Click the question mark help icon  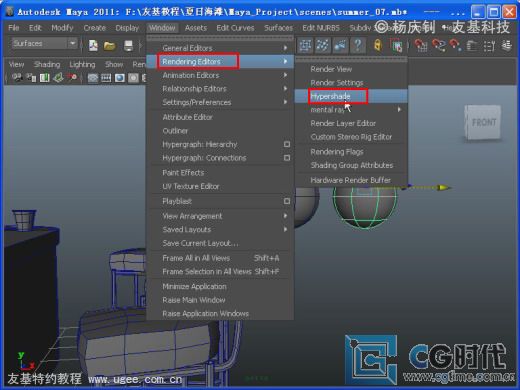[358, 45]
